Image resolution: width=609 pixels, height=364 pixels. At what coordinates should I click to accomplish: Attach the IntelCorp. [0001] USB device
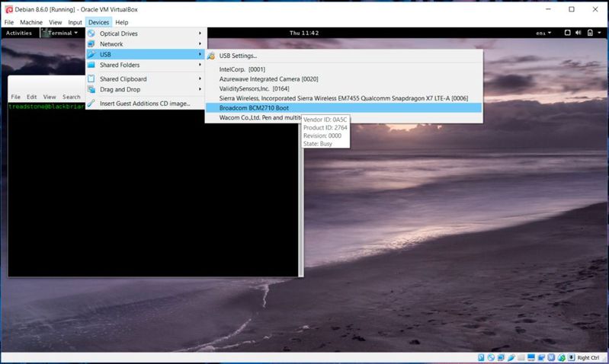[344, 69]
